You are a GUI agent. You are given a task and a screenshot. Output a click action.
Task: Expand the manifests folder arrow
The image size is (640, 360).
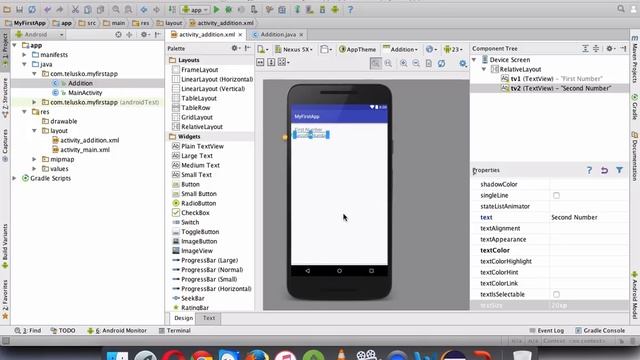tap(24, 55)
